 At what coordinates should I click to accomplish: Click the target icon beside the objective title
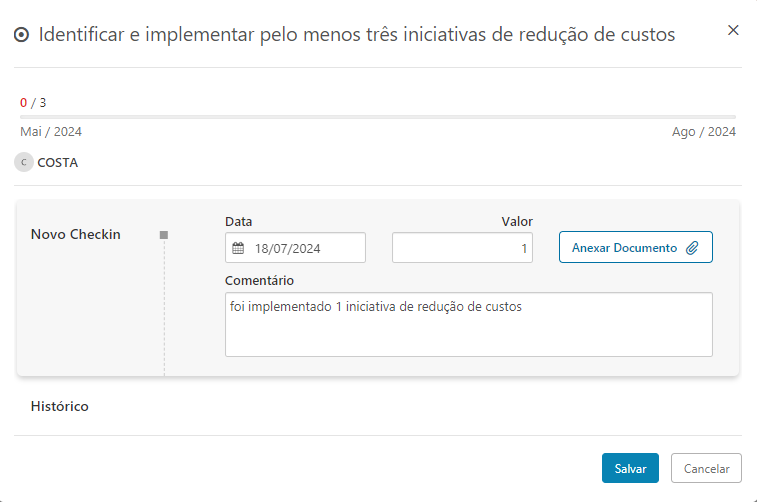tap(21, 35)
